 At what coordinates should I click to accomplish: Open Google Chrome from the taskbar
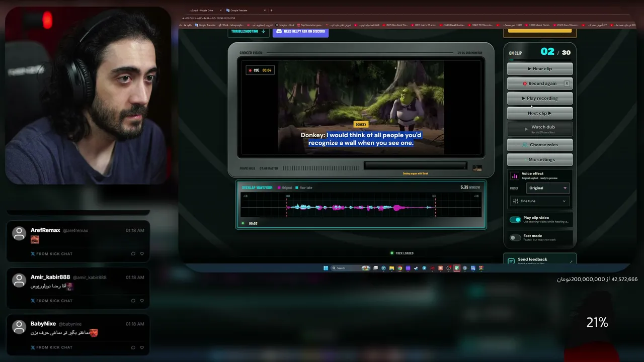(x=400, y=268)
